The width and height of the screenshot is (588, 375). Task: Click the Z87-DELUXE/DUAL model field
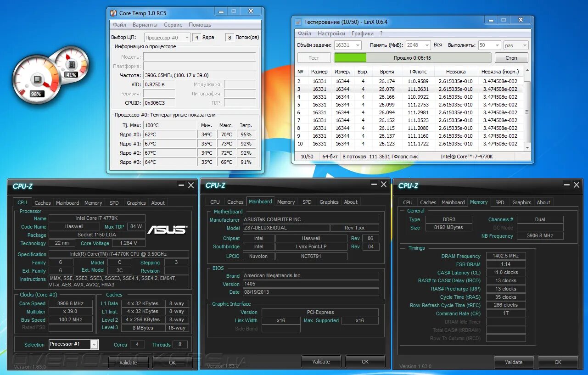[286, 228]
